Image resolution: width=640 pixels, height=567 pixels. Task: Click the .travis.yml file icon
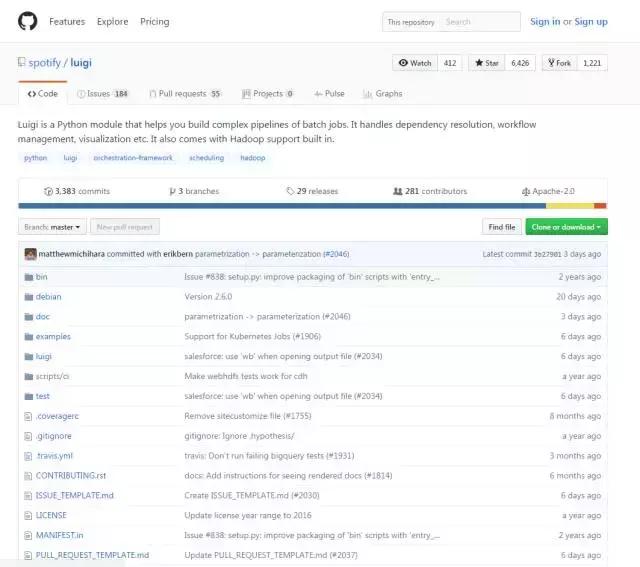tap(28, 456)
